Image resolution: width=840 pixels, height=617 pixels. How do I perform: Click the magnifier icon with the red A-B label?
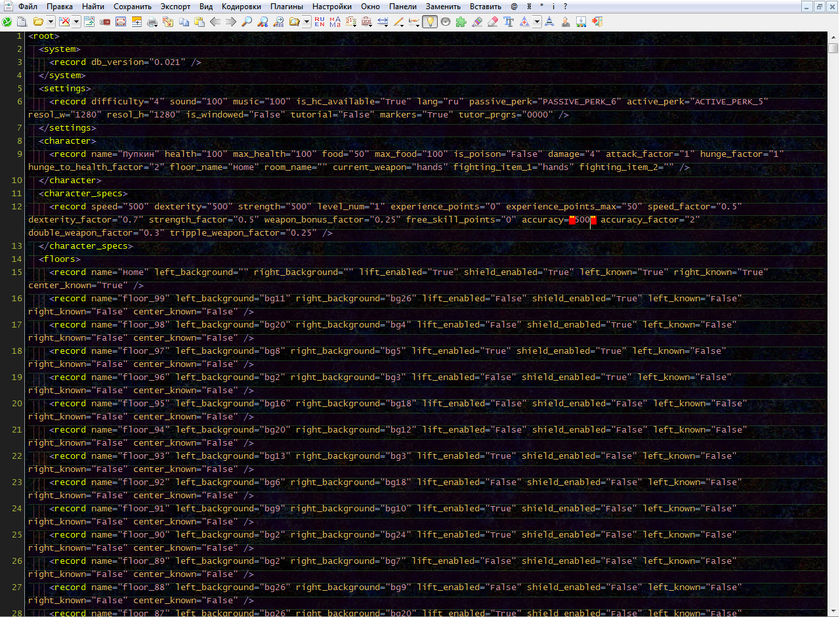click(x=262, y=22)
